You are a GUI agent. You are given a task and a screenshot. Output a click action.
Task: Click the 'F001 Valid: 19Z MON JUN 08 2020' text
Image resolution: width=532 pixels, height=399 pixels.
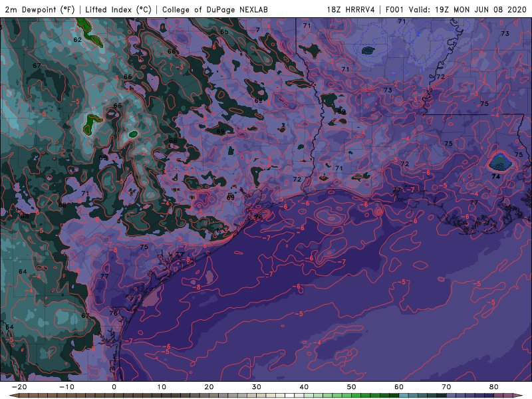456,9
